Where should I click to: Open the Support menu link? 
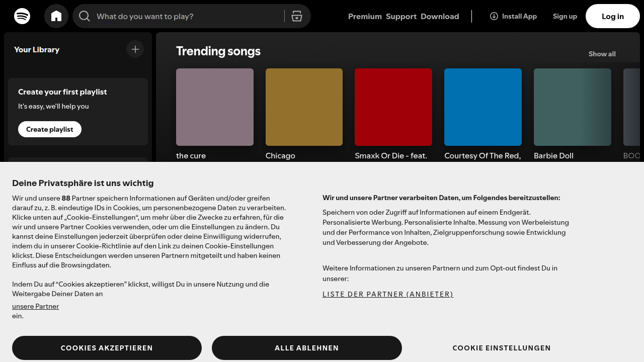[401, 17]
